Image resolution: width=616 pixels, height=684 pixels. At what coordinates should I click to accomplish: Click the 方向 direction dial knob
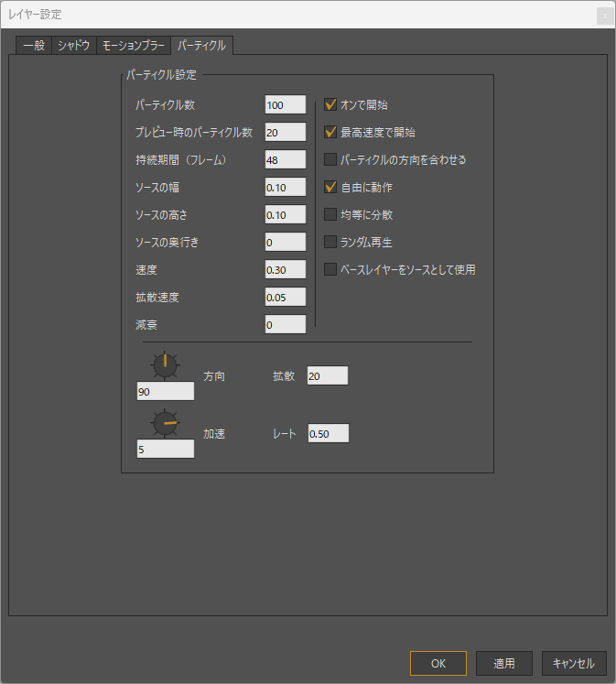tap(165, 366)
